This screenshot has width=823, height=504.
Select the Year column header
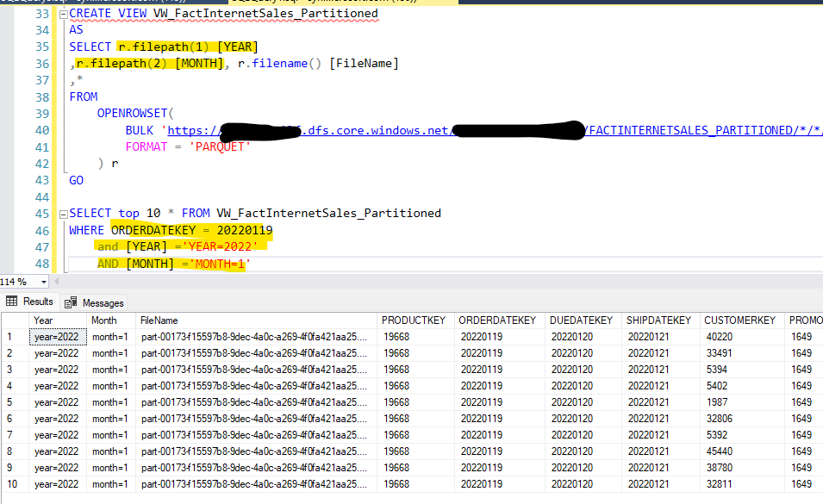point(58,320)
